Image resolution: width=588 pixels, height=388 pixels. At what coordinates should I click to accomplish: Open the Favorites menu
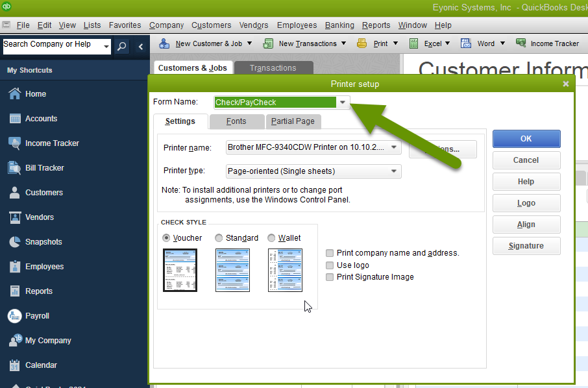pyautogui.click(x=125, y=25)
